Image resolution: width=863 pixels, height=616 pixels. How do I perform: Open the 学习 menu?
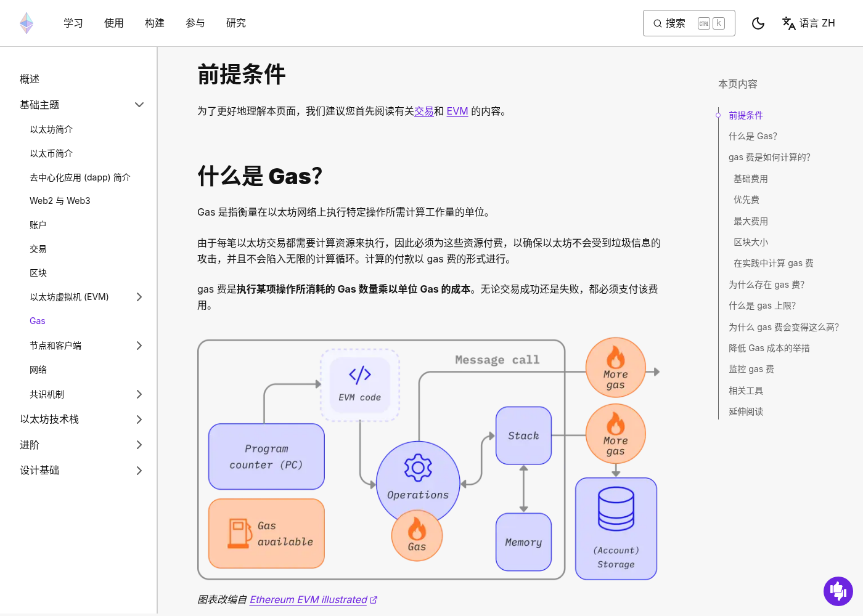tap(73, 23)
